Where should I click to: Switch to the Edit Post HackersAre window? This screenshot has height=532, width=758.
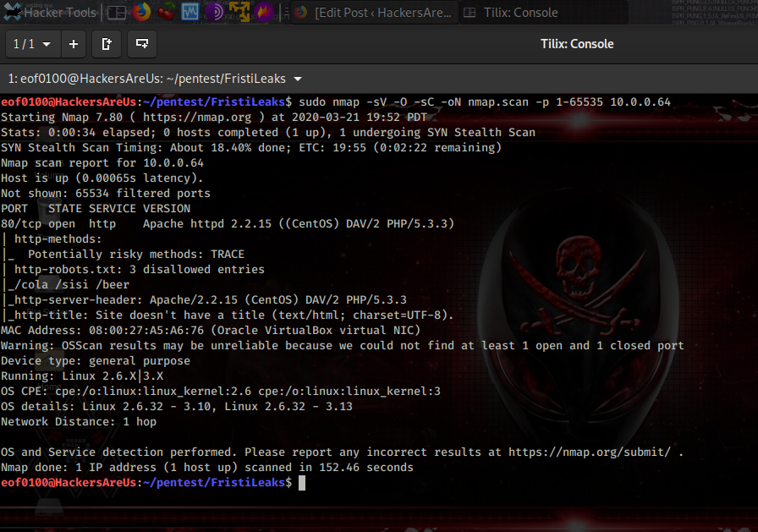pyautogui.click(x=375, y=13)
